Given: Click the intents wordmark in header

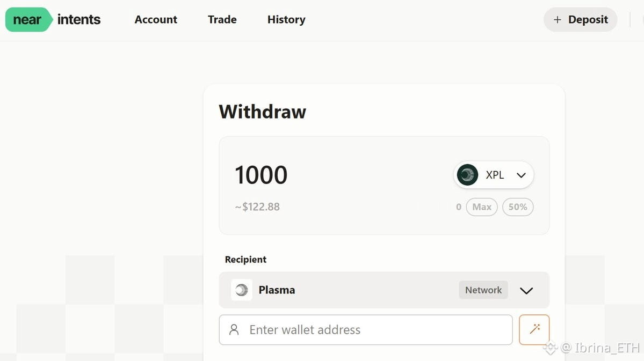Looking at the screenshot, I should [79, 20].
